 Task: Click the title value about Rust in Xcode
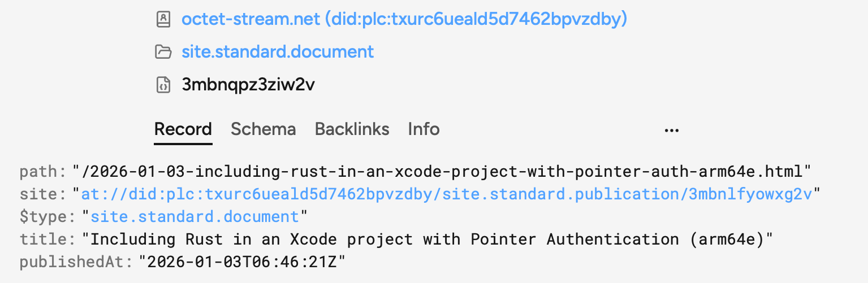point(427,239)
